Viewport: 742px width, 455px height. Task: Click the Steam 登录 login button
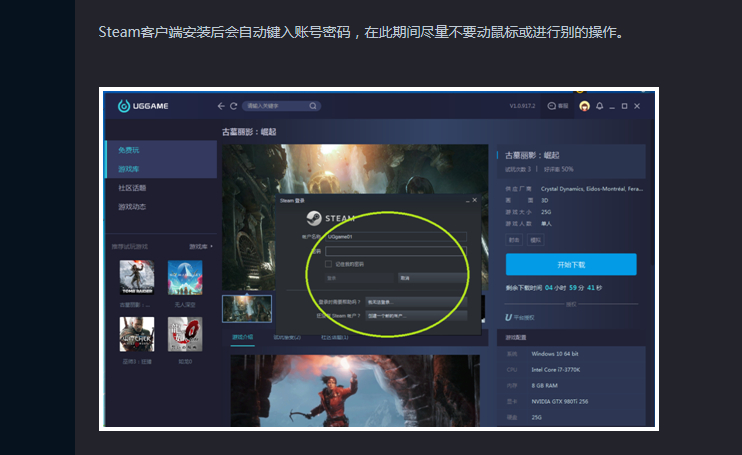[x=360, y=278]
